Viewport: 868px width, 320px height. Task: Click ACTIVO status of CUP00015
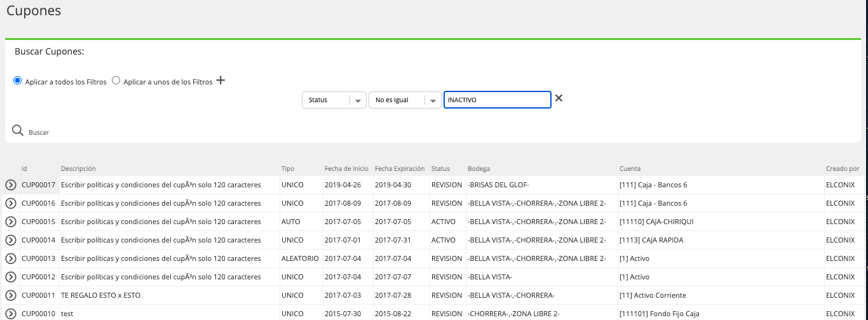click(x=444, y=222)
